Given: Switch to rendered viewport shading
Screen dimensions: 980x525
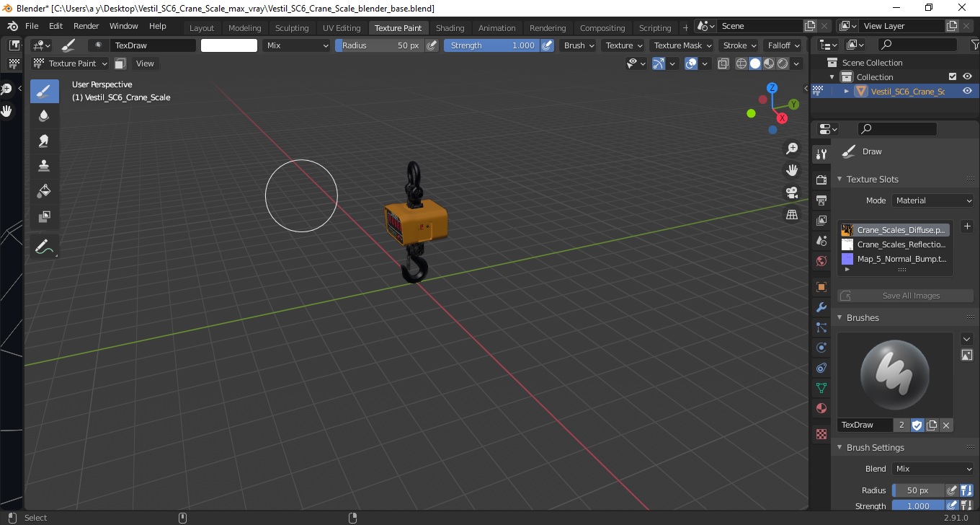Looking at the screenshot, I should (x=783, y=63).
